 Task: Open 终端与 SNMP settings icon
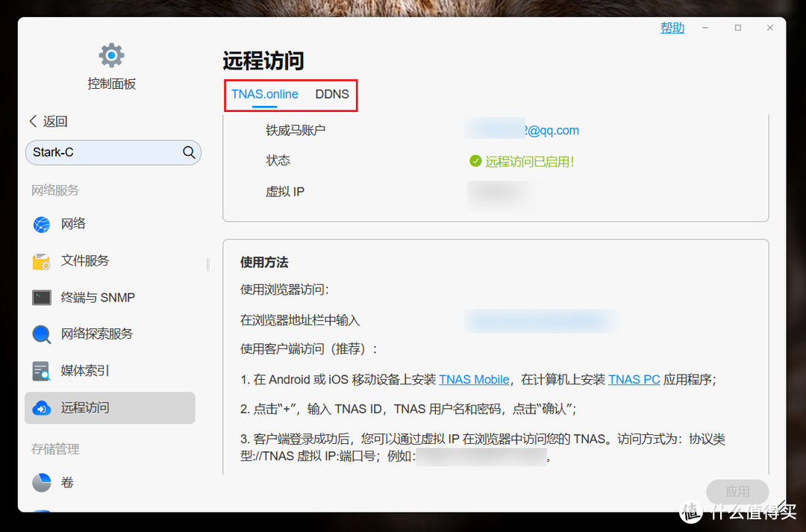41,297
